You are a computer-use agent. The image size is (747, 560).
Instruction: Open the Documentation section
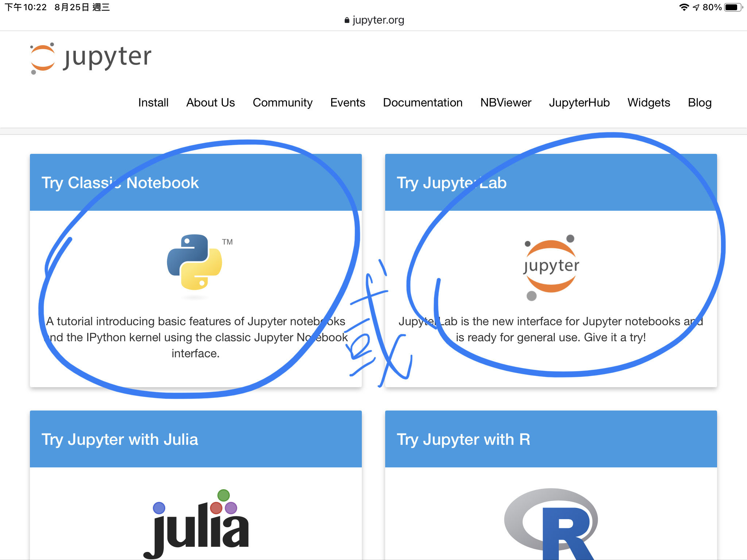click(x=422, y=103)
